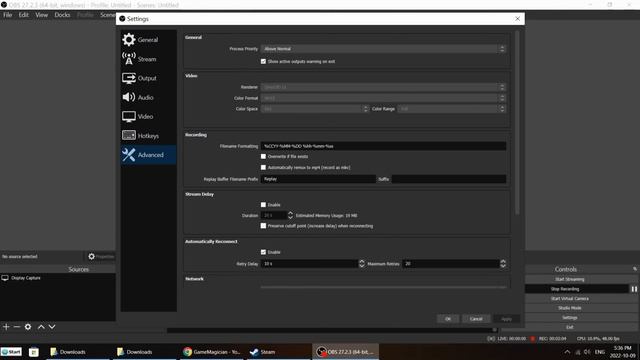Open the Docks menu
Screen dimensions: 640x360
(62, 15)
